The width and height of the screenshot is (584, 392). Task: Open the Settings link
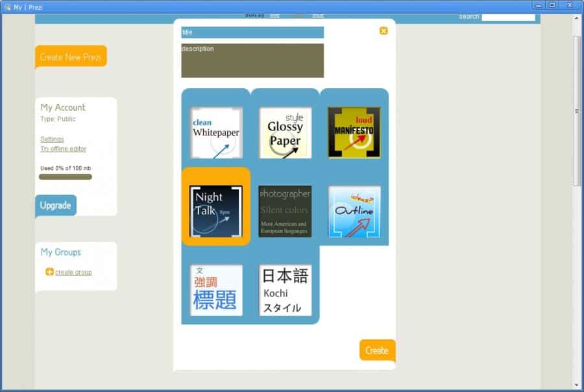pos(52,139)
